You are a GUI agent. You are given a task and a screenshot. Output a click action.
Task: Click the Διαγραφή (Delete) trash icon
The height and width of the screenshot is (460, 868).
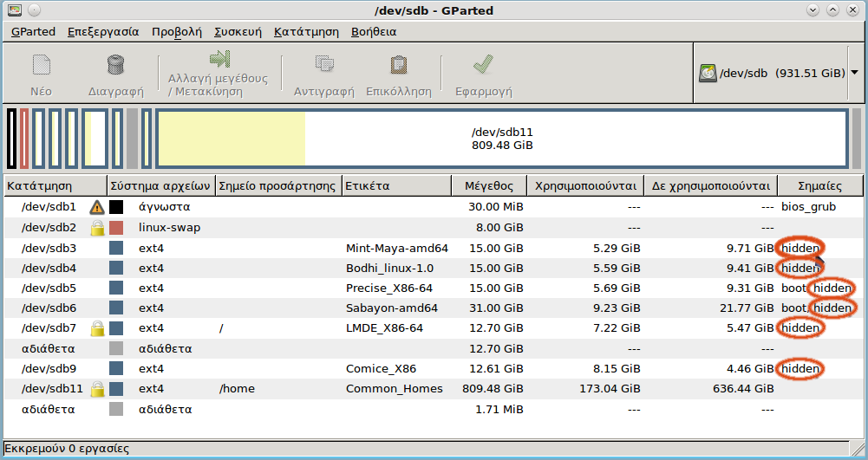click(x=115, y=66)
